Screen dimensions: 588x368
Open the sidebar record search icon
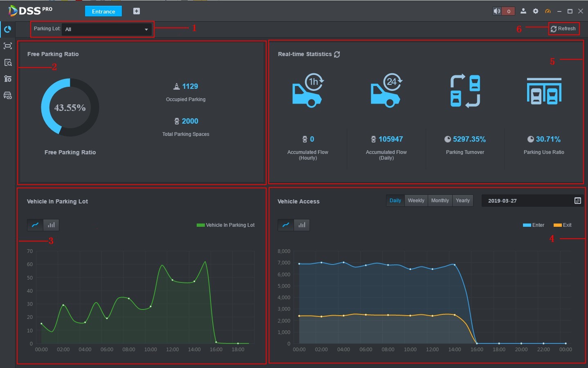[x=7, y=63]
